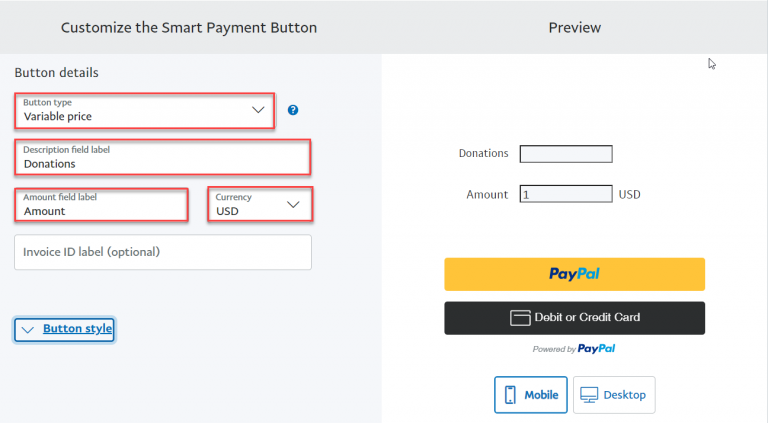Expand the Button style chevron
The image size is (768, 423).
[27, 329]
